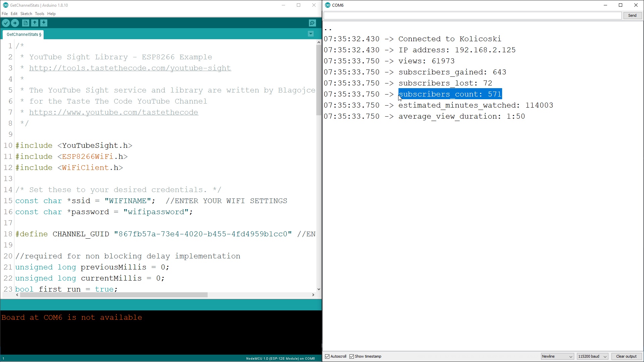Click the Send button in COM6

[x=632, y=15]
